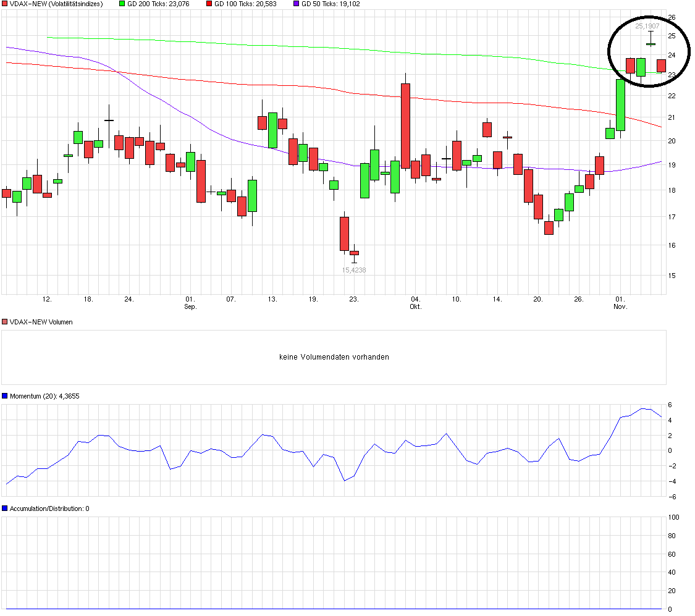Click the 'VDAX-NEW Volumen' label

click(x=41, y=322)
